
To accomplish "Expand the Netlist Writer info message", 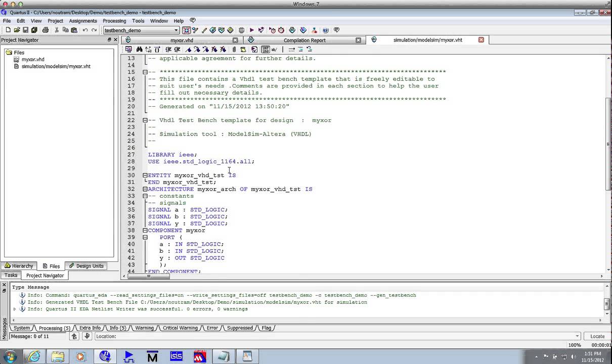I will pyautogui.click(x=15, y=309).
